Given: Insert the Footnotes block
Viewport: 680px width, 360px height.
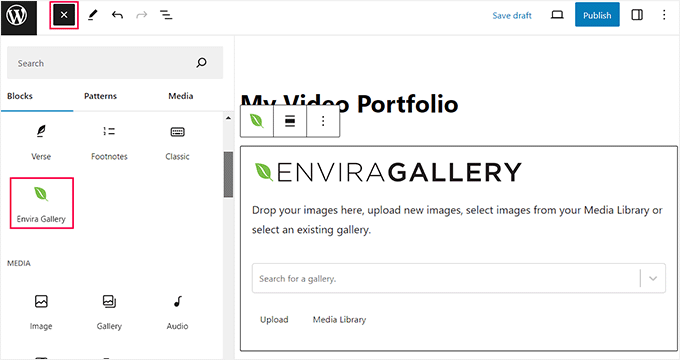Looking at the screenshot, I should coord(109,142).
